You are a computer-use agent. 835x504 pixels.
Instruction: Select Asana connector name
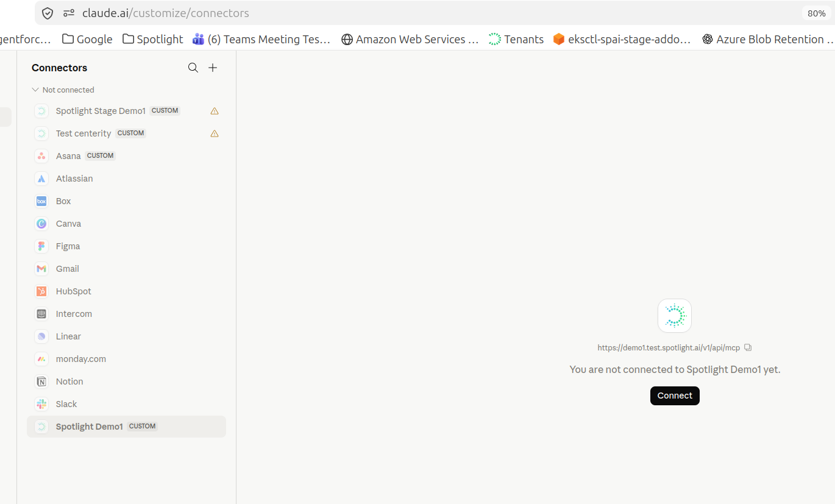click(x=68, y=156)
